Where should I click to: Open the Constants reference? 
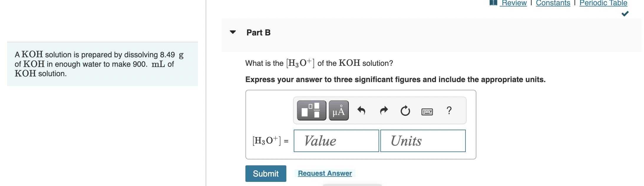553,3
